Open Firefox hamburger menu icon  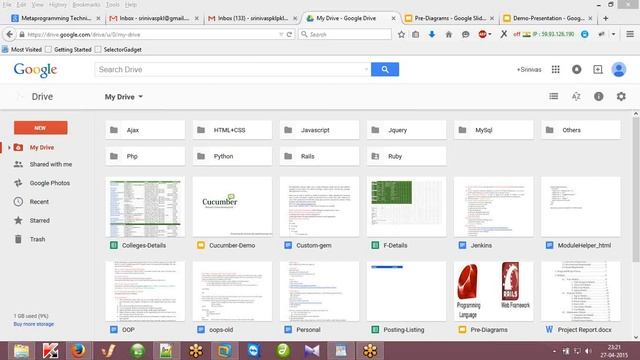(x=630, y=34)
